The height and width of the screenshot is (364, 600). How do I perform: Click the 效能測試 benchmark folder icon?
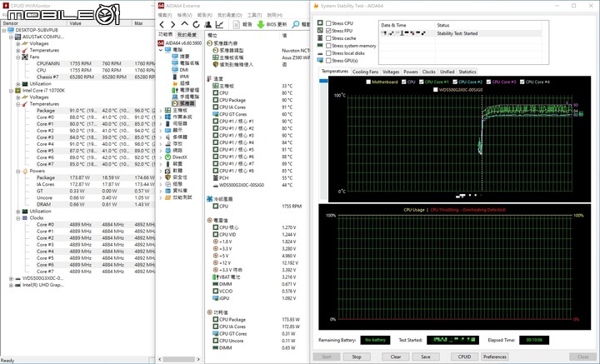[167, 197]
